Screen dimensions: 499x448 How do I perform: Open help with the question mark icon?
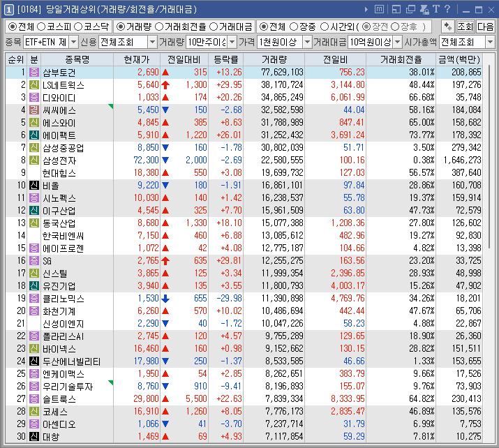click(447, 9)
